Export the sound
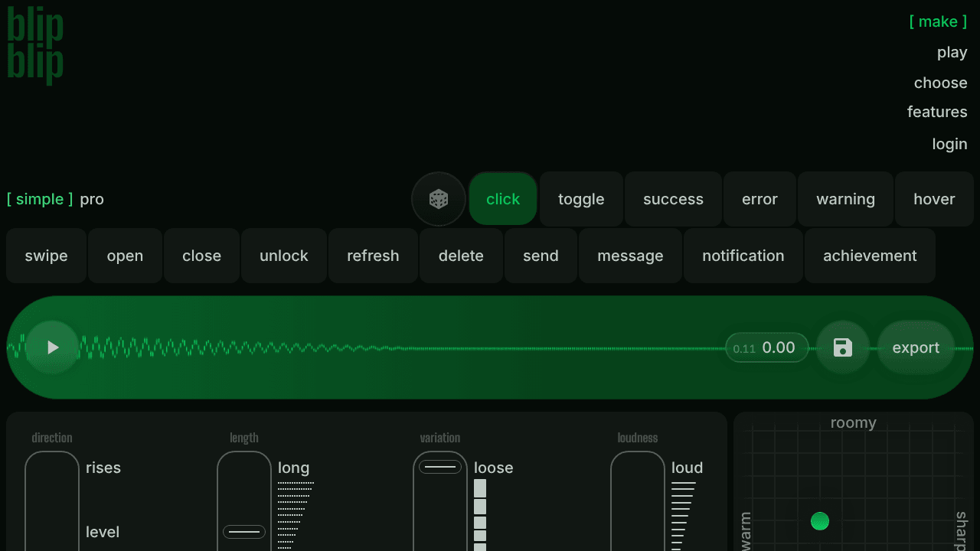Viewport: 980px width, 551px height. (916, 347)
